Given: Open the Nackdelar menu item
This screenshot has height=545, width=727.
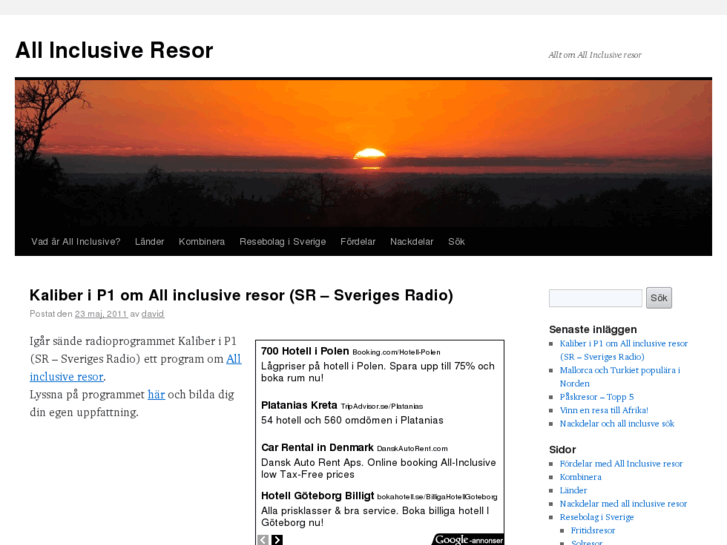Looking at the screenshot, I should 412,242.
